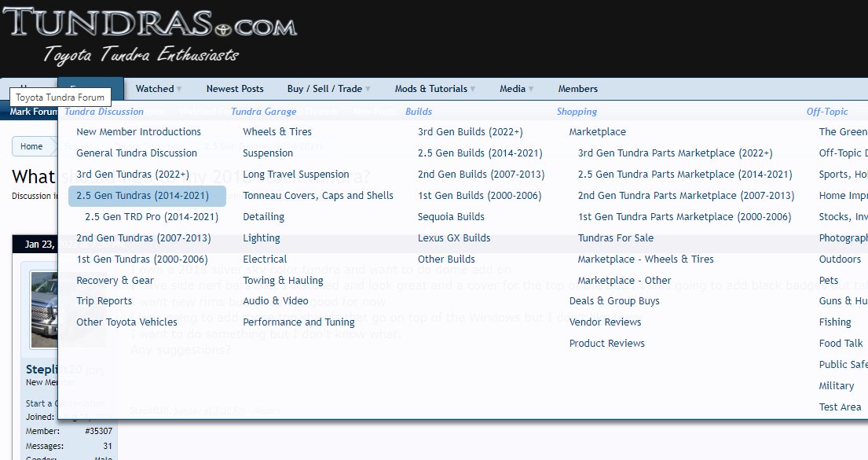868x460 pixels.
Task: Open the Members tab
Action: [x=578, y=89]
